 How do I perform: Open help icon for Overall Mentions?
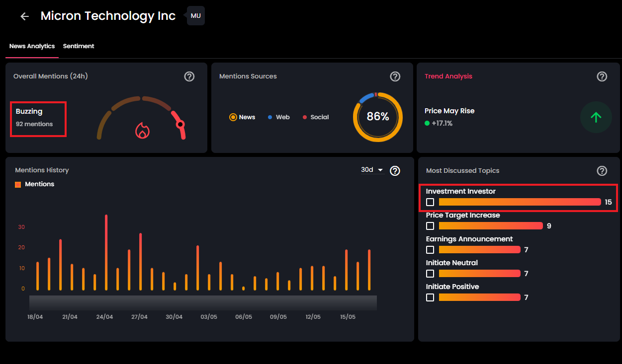[189, 76]
